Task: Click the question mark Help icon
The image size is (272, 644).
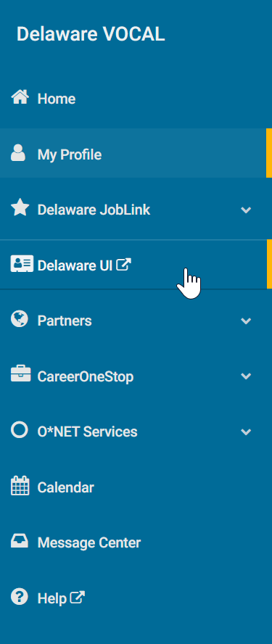Action: [x=20, y=596]
